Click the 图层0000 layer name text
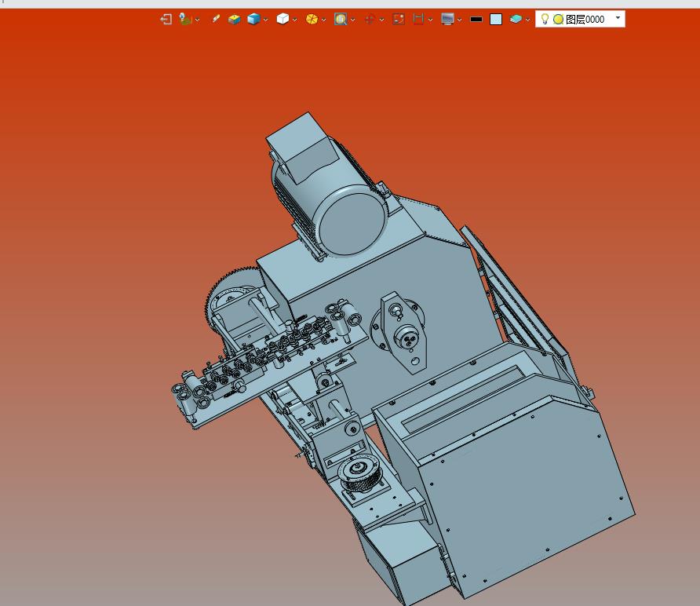This screenshot has height=606, width=700. tap(585, 19)
